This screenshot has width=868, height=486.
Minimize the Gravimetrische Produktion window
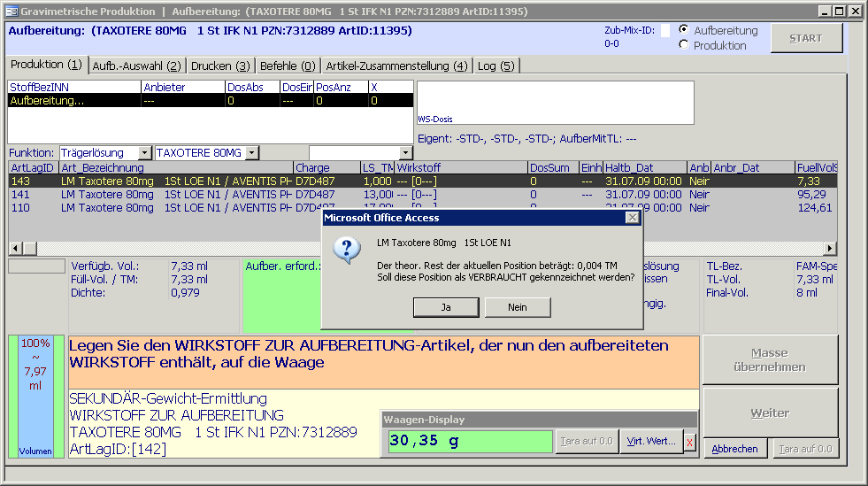point(825,12)
